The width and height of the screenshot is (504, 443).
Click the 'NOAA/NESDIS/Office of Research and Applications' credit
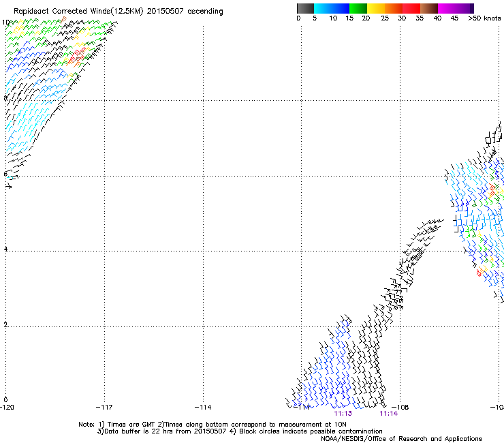pyautogui.click(x=401, y=439)
